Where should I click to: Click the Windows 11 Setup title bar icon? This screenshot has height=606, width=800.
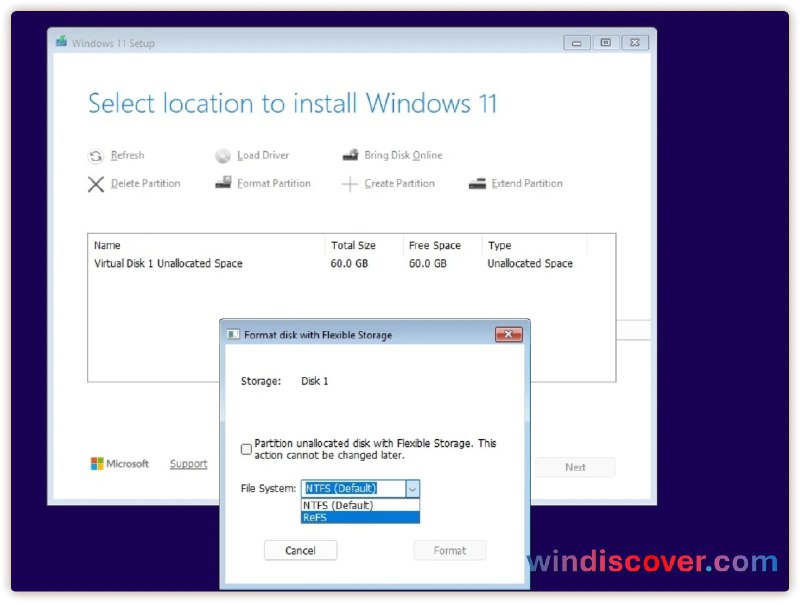[61, 41]
